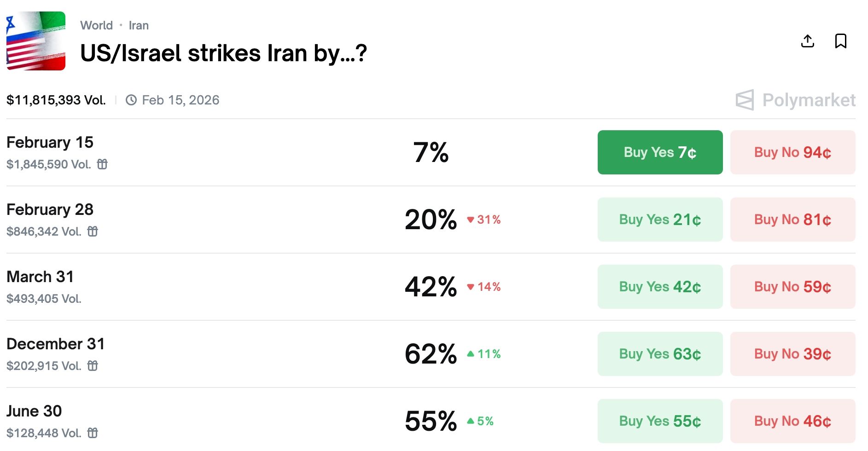Click the gift icon beside June 30 volume
Screen dimensions: 868x451
pos(93,433)
